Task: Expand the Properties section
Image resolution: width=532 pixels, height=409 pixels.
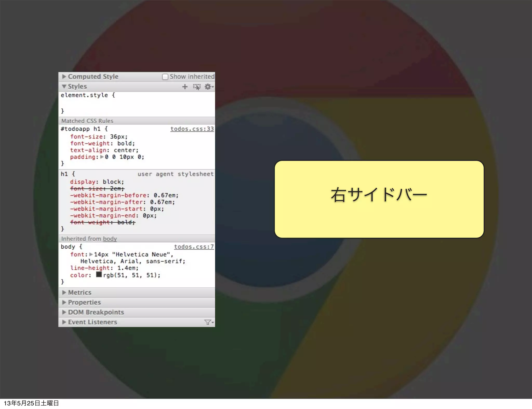Action: pos(64,302)
